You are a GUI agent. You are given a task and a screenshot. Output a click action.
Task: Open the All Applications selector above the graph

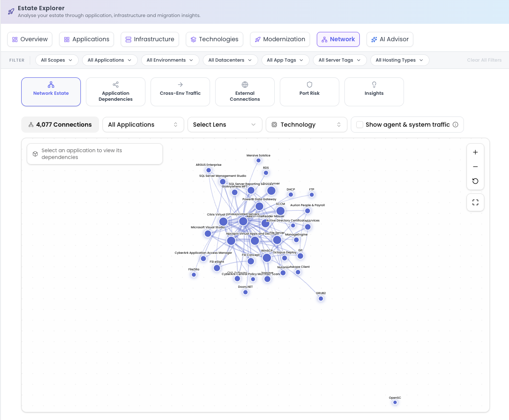point(143,125)
